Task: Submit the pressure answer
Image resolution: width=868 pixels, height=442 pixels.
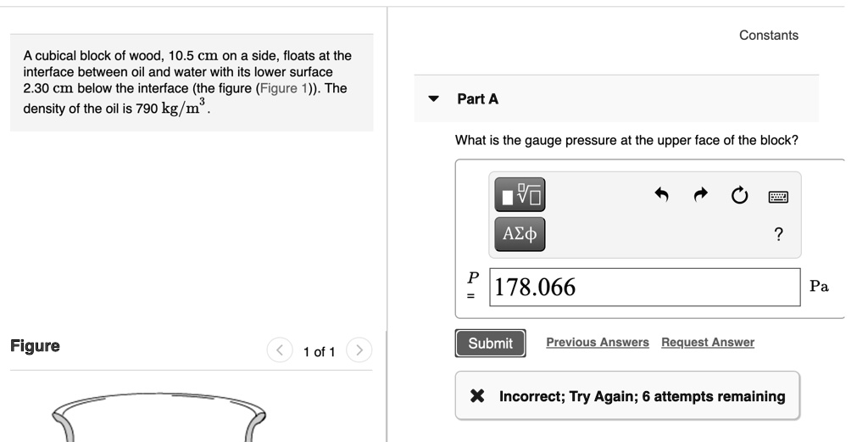Action: pos(490,344)
